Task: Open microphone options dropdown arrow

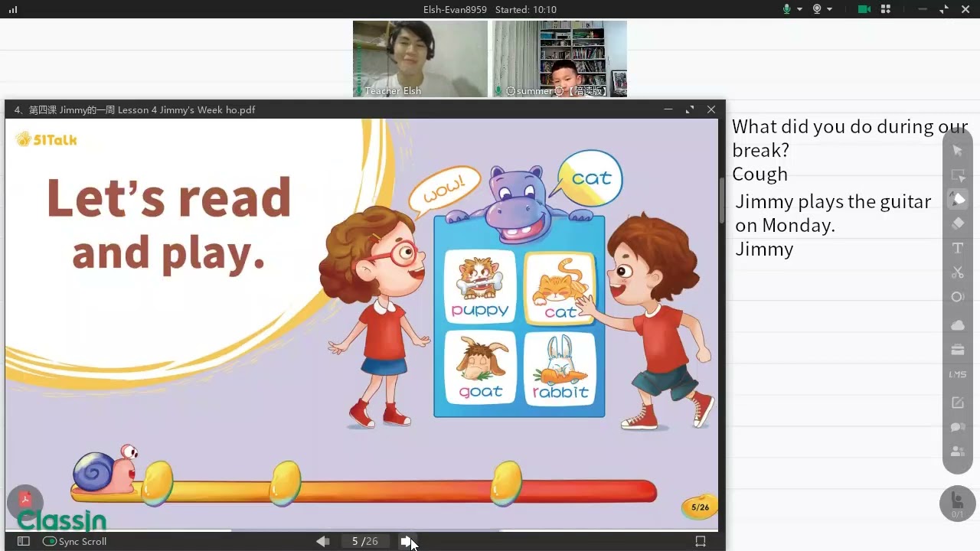Action: 799,10
